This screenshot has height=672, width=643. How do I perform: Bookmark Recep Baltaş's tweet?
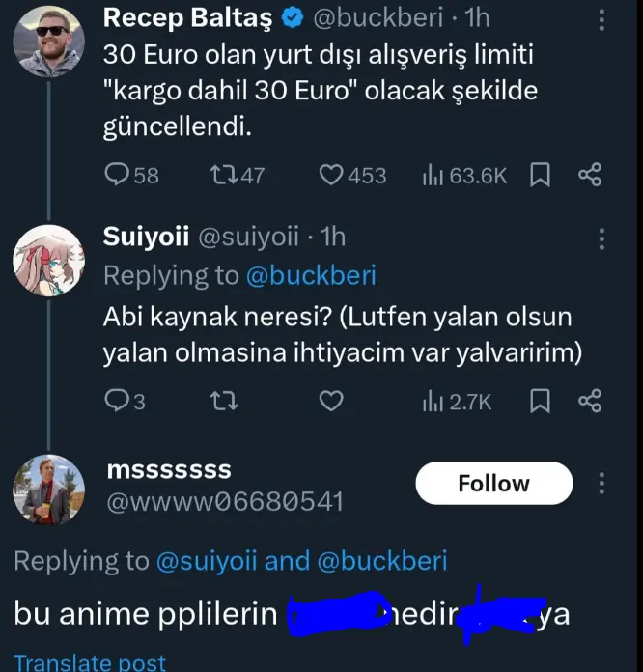540,175
